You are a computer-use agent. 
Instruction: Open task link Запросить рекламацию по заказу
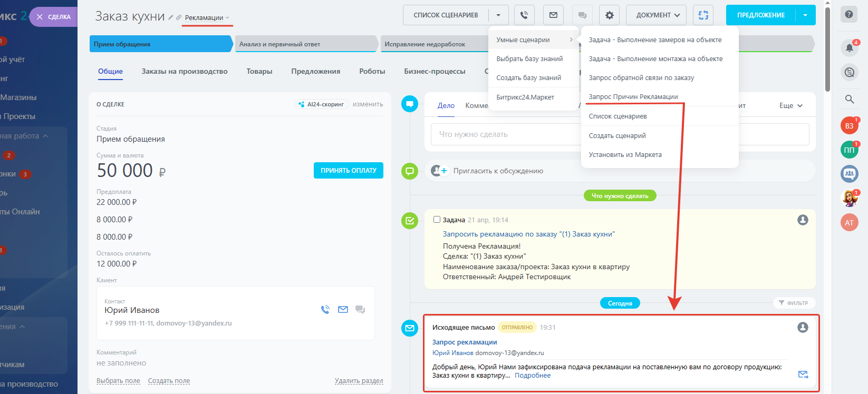[x=529, y=234]
